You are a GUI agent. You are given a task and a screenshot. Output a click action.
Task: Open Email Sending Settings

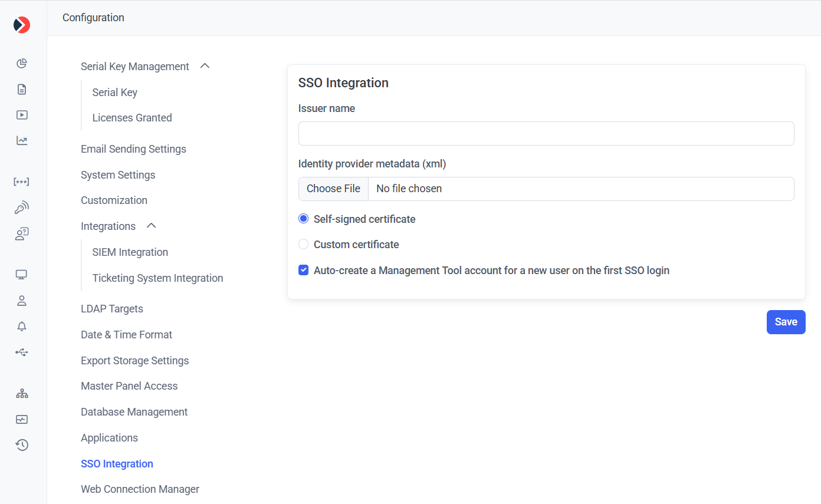coord(133,149)
